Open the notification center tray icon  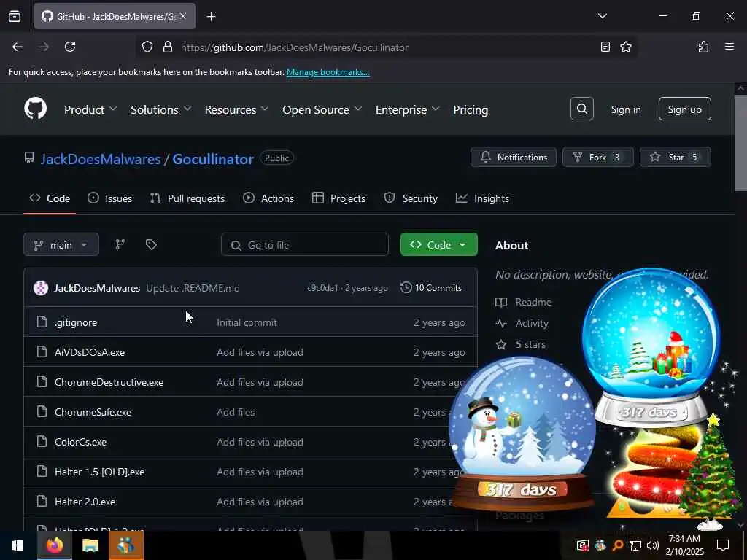click(723, 545)
